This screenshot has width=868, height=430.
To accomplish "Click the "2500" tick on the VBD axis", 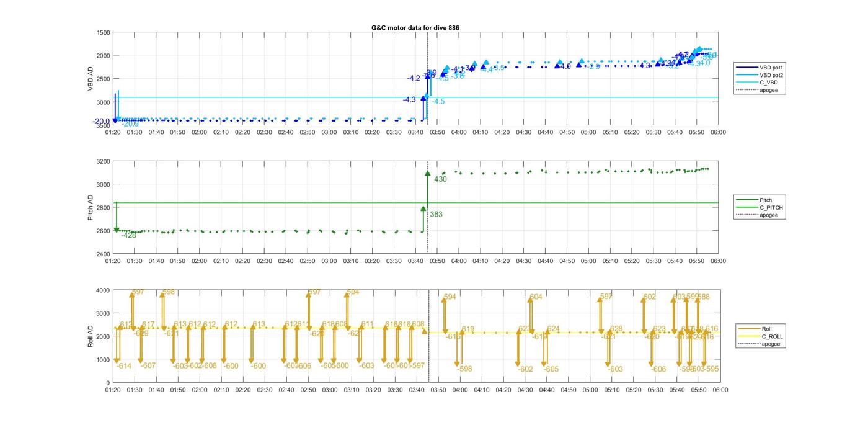I will (x=104, y=79).
